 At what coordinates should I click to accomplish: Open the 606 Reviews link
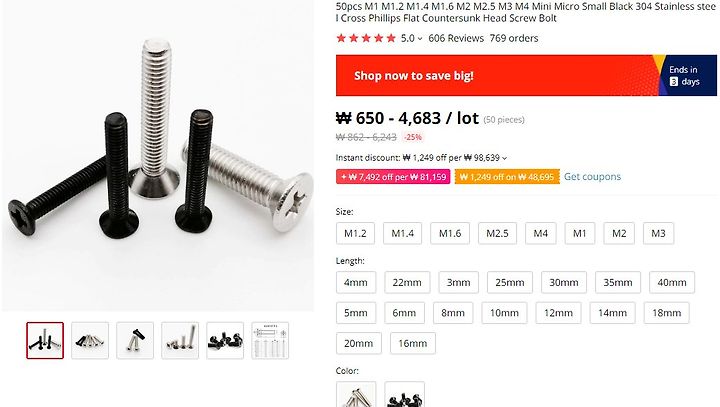(x=456, y=38)
